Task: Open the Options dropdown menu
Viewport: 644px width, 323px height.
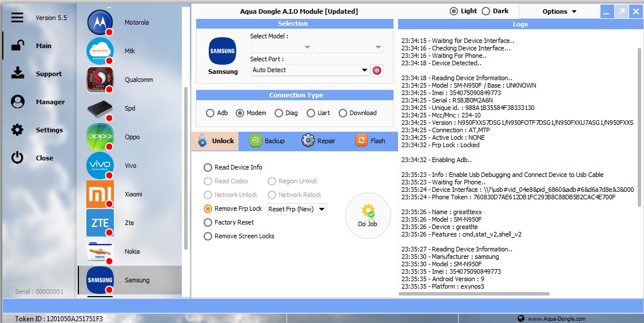Action: [559, 11]
